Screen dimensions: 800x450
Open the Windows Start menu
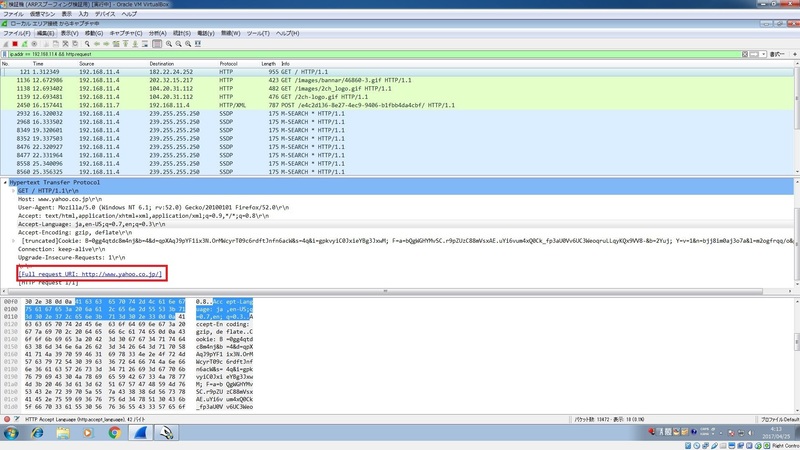coord(11,433)
